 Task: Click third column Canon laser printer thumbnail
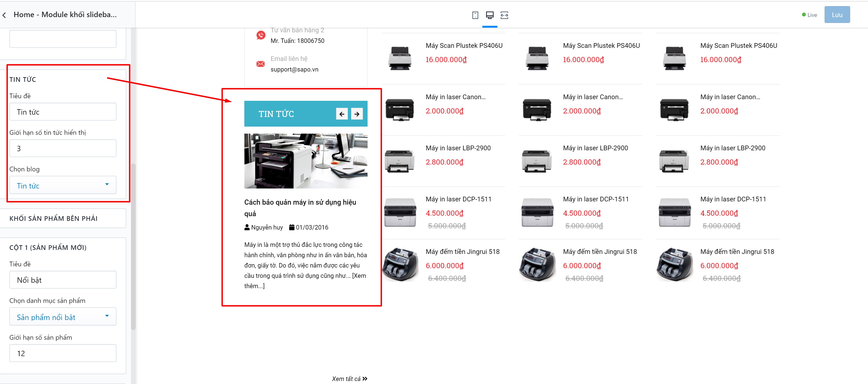click(x=674, y=109)
